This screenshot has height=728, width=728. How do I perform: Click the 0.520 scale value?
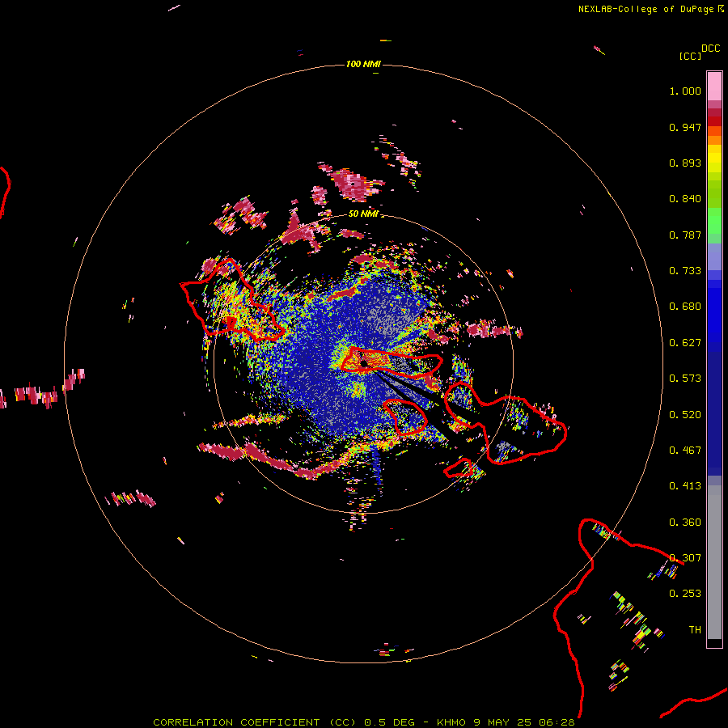[685, 415]
